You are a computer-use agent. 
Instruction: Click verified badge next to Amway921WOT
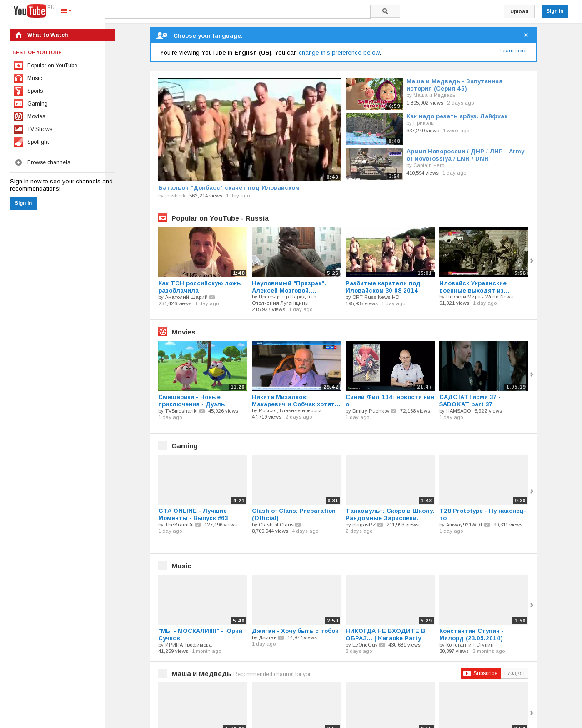pyautogui.click(x=487, y=525)
